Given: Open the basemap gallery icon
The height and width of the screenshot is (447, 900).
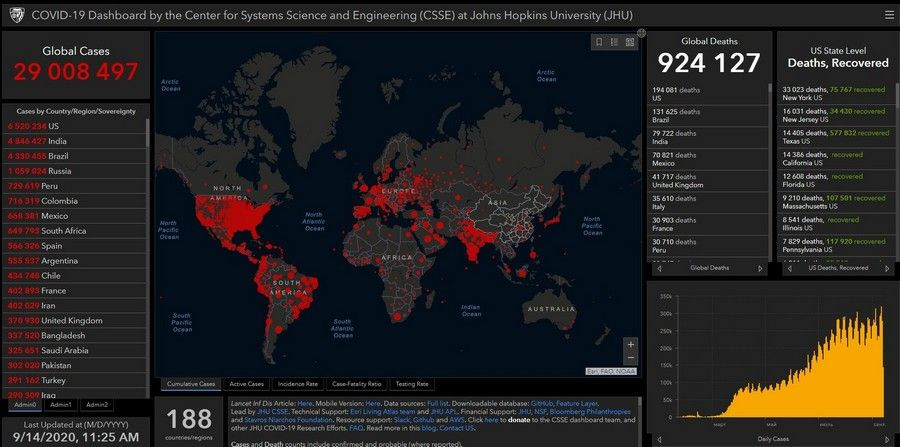Looking at the screenshot, I should click(631, 42).
